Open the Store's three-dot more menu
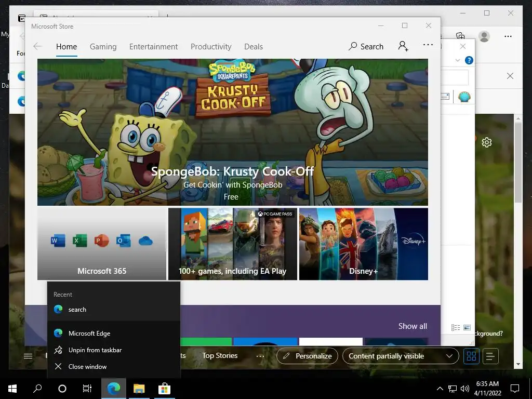Screen dimensions: 532x399 (428, 45)
